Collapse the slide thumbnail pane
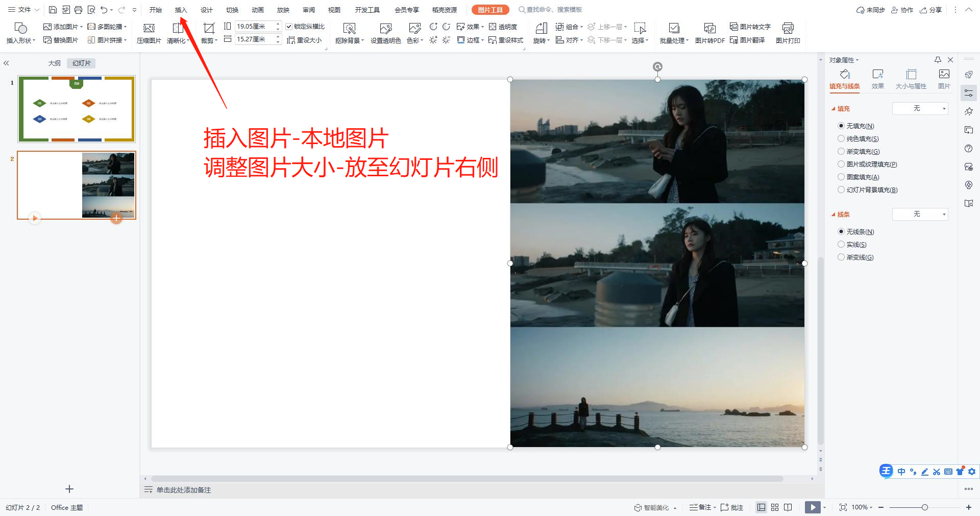This screenshot has width=980, height=516. pyautogui.click(x=6, y=63)
